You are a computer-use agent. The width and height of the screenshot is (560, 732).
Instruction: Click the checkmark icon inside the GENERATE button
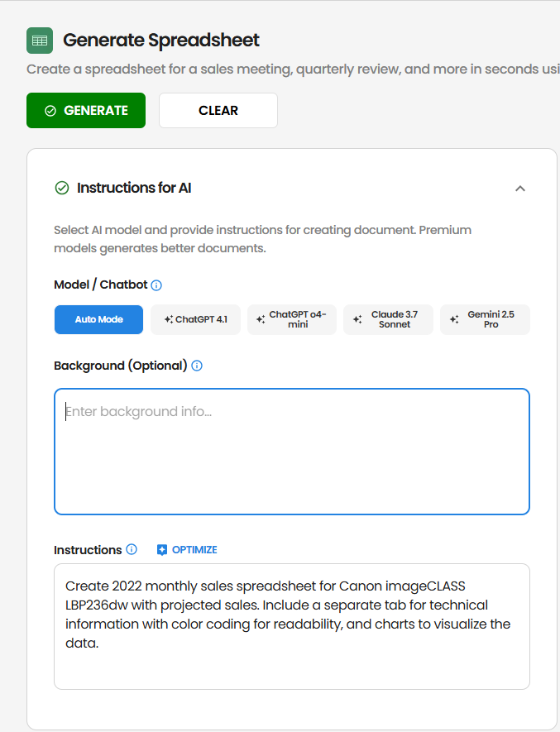pos(49,110)
